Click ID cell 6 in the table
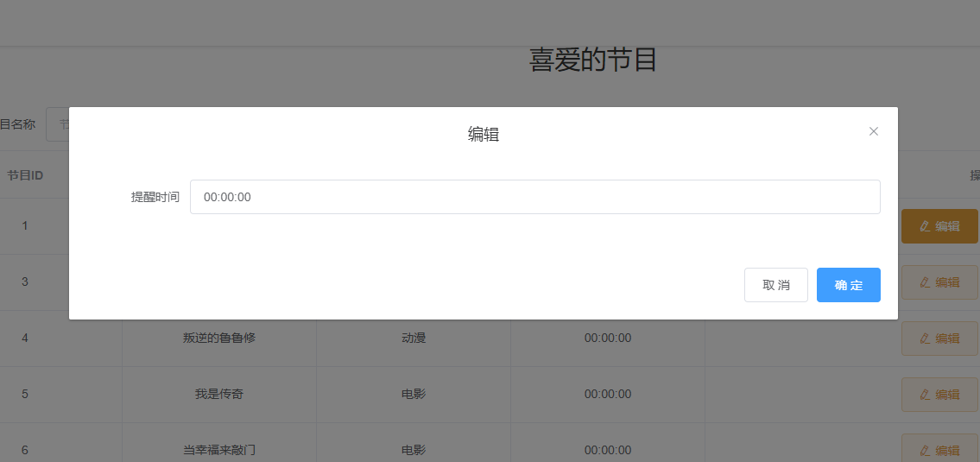This screenshot has height=462, width=980. [x=25, y=450]
